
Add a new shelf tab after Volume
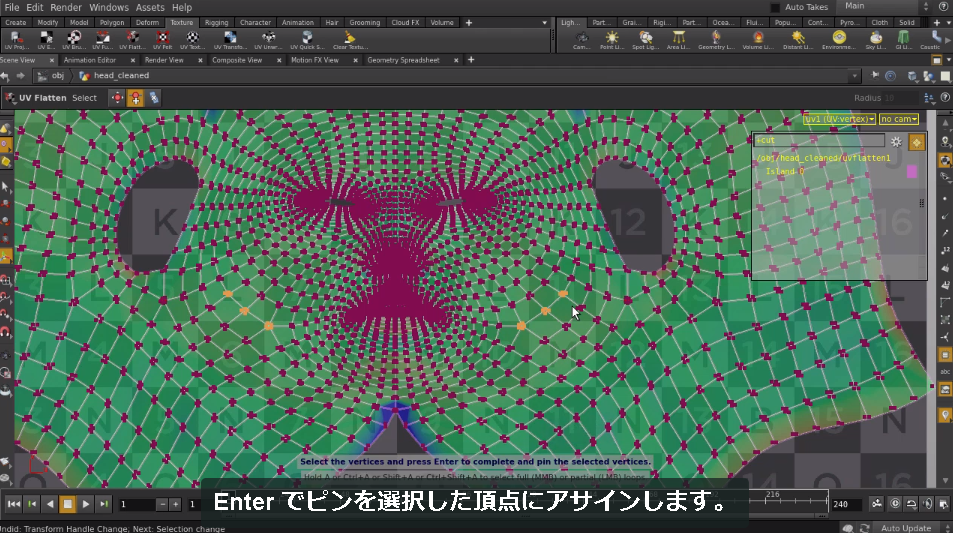coord(469,22)
